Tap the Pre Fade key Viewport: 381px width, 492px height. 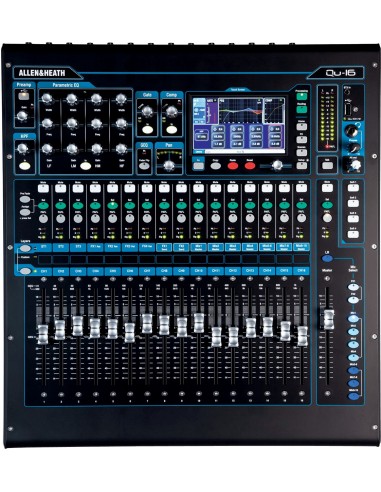click(24, 200)
